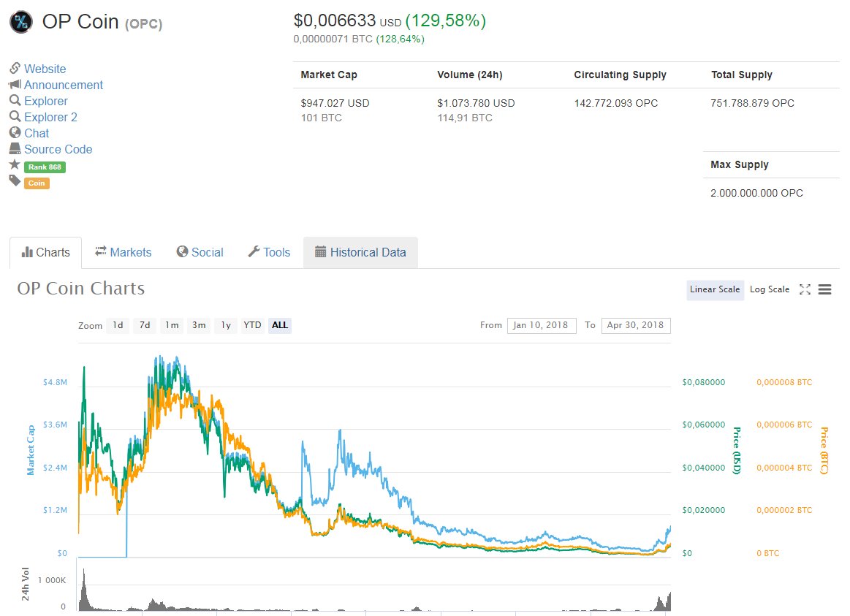Open the To date picker
The height and width of the screenshot is (616, 850).
(636, 325)
